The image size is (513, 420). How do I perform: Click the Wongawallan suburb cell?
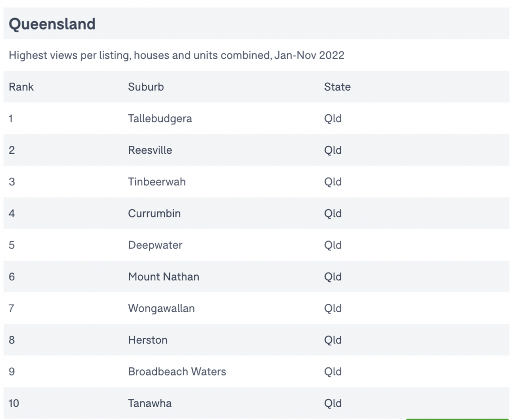(161, 308)
